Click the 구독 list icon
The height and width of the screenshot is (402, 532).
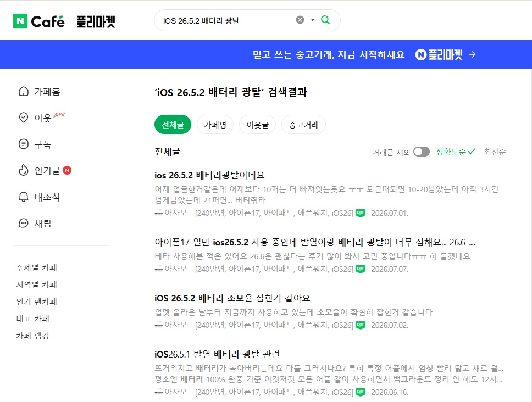24,144
